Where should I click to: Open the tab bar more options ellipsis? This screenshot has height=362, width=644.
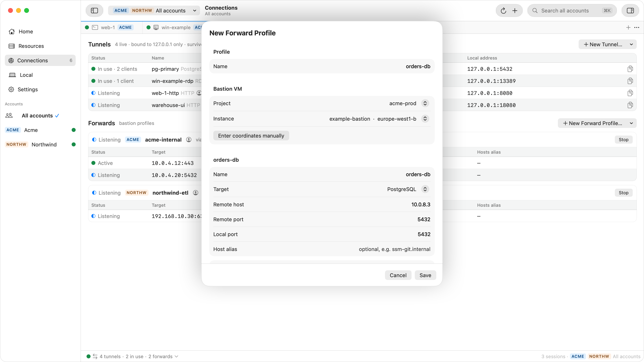point(637,28)
